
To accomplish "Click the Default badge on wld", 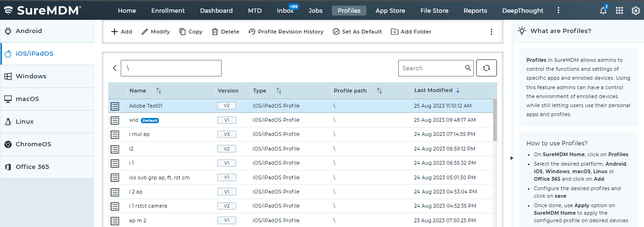I will (x=150, y=120).
